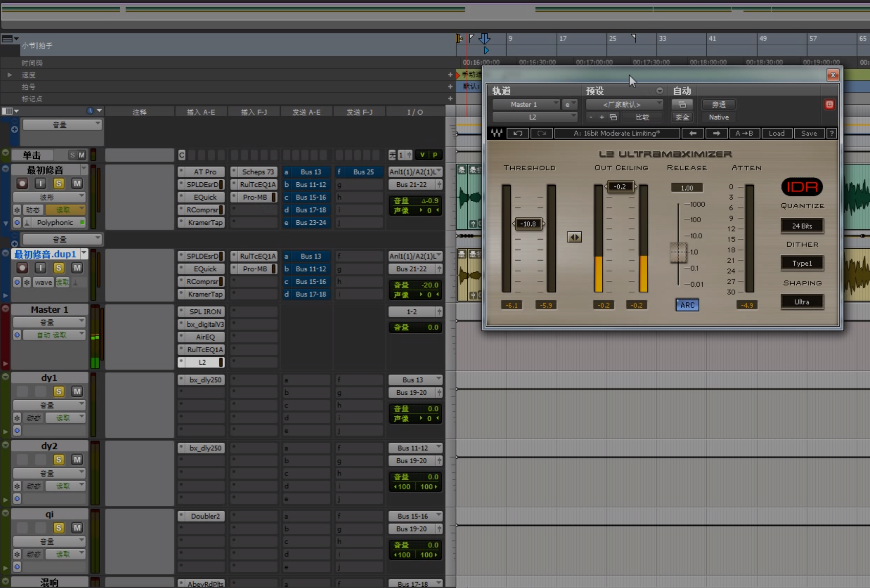This screenshot has width=870, height=588.
Task: Click the Threshold fader handle showing -10.8
Action: pos(528,224)
